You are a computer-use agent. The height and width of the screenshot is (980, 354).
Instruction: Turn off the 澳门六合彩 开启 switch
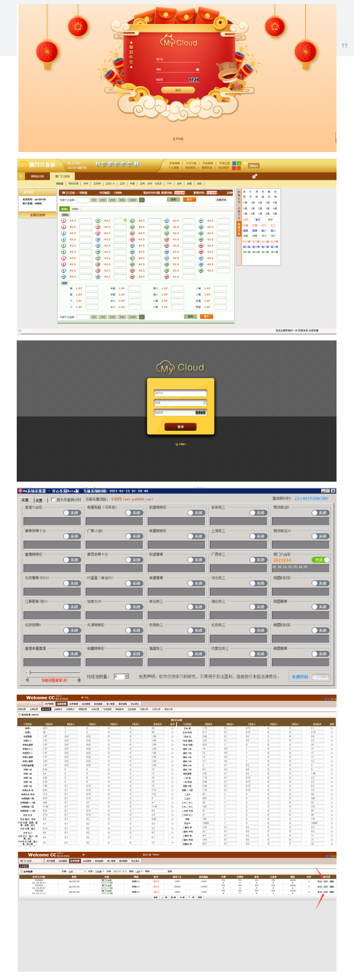[320, 560]
